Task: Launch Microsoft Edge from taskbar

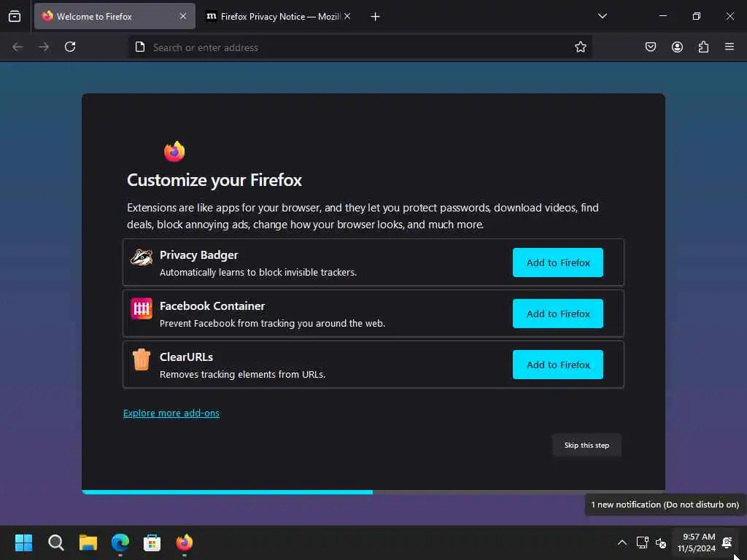Action: (120, 542)
